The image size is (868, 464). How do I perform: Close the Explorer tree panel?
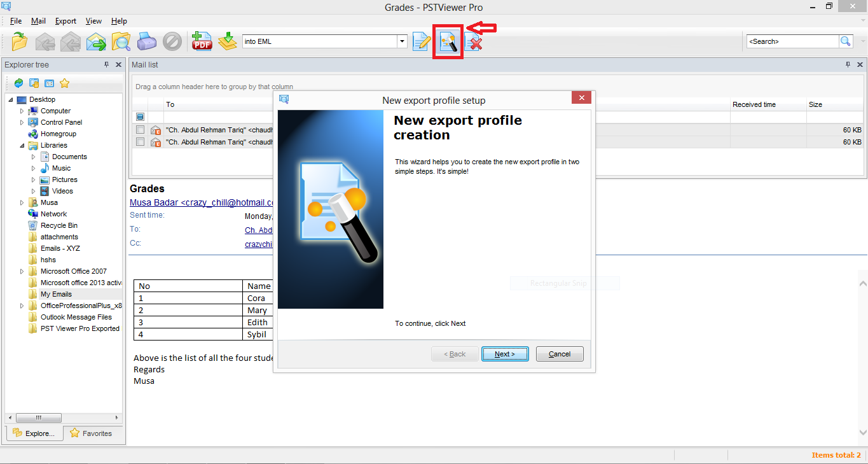coord(118,64)
